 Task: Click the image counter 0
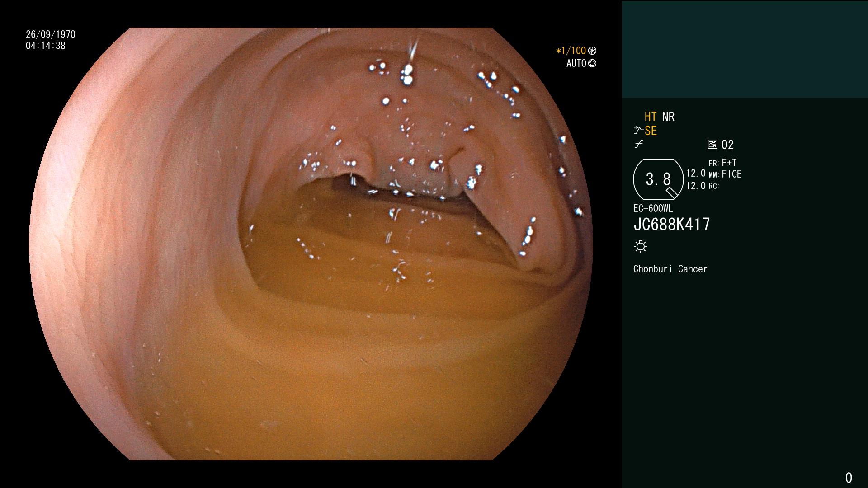(x=849, y=478)
